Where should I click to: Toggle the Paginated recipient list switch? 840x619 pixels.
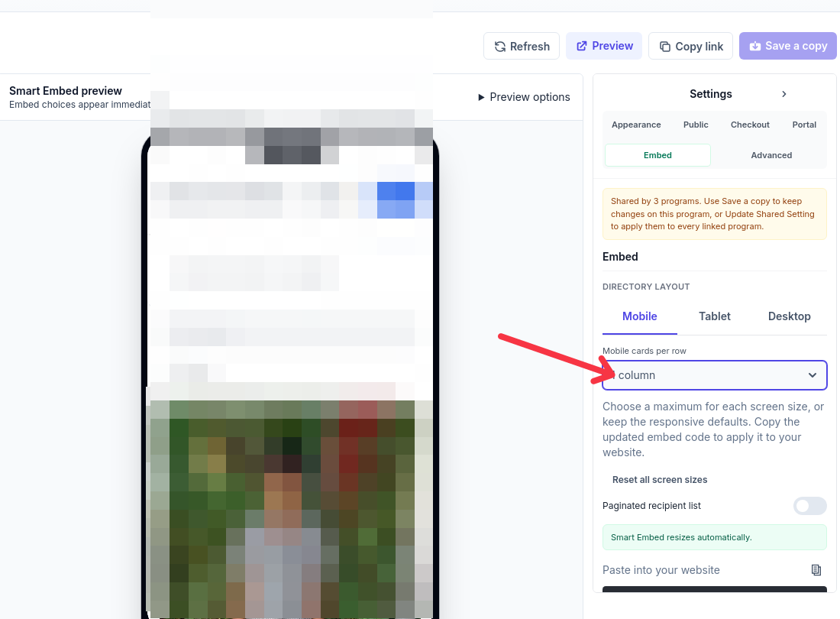coord(809,506)
